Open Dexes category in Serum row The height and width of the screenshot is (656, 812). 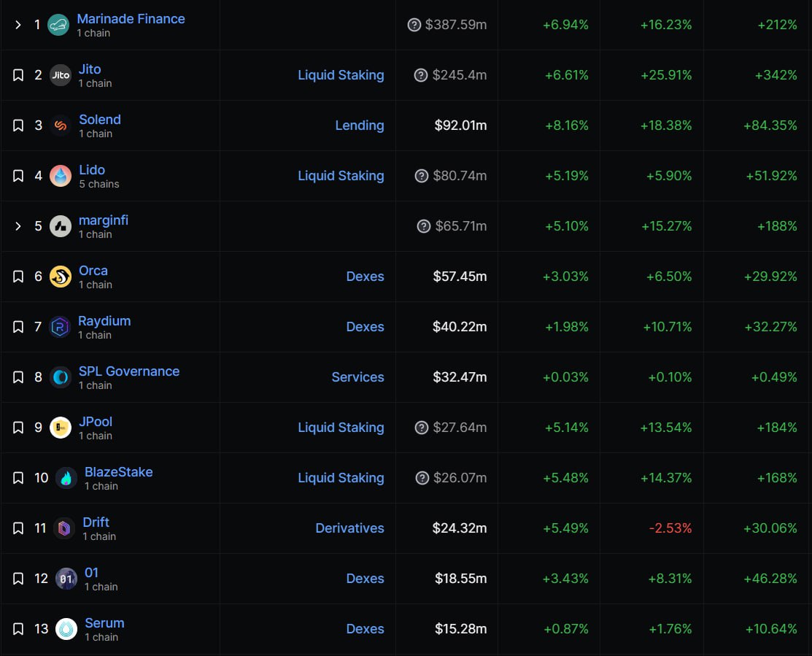(x=365, y=628)
